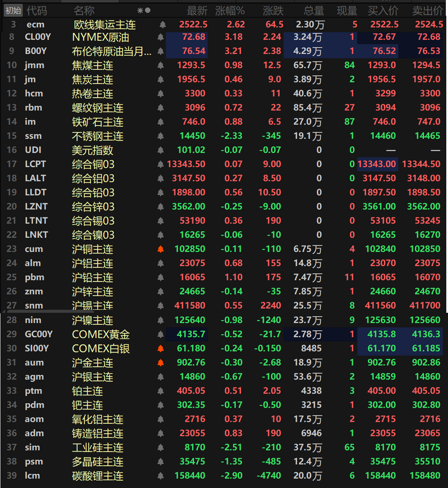
Task: Click the latest price 13343.50
Action: [186, 164]
